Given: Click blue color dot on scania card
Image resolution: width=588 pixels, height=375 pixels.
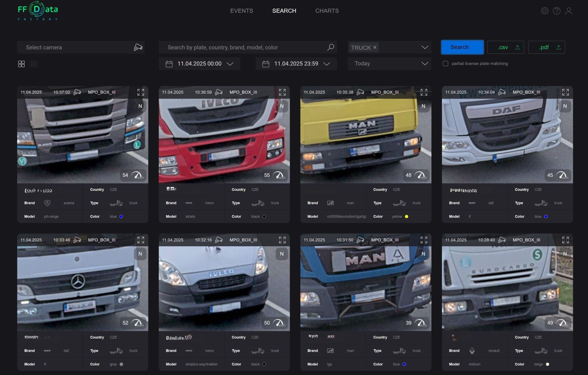Looking at the screenshot, I should coord(121,217).
